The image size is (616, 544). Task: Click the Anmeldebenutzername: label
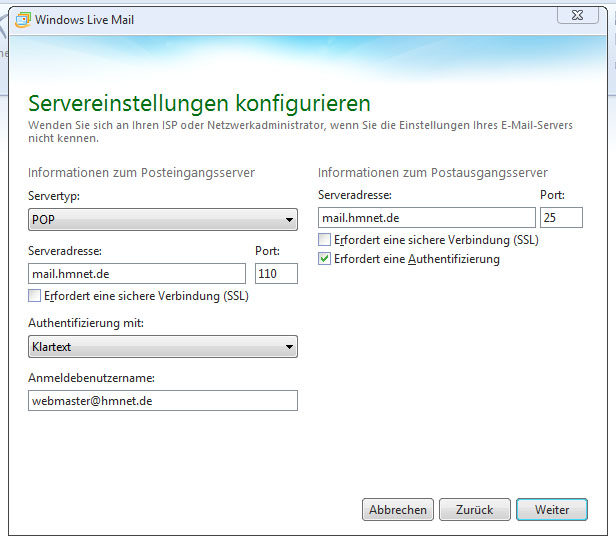coord(92,378)
